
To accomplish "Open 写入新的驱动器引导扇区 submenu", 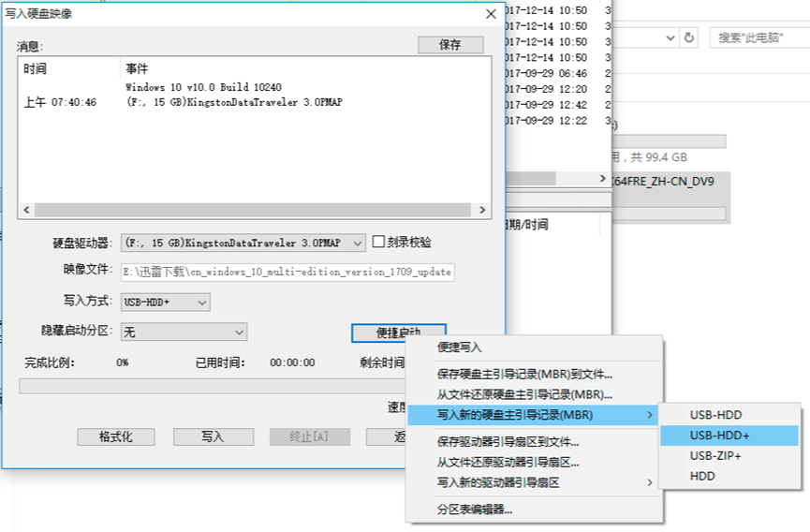I will click(534, 482).
